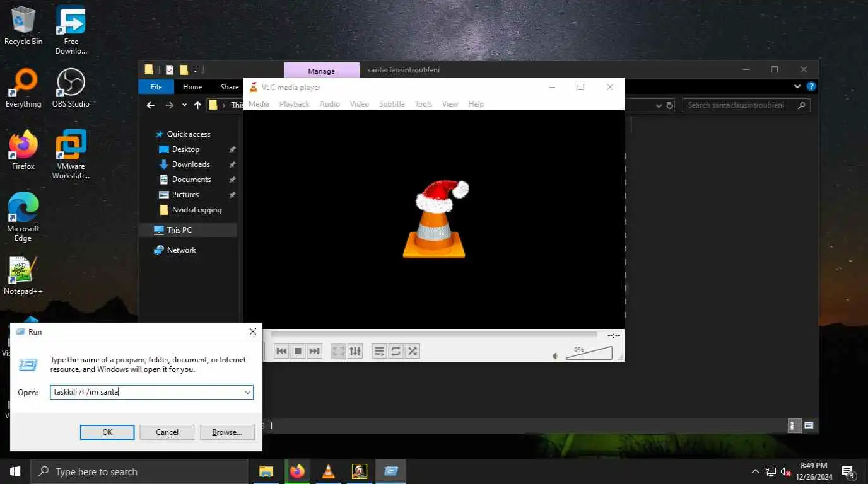Refresh the File Explorer folder
Viewport: 868px width, 484px height.
(670, 105)
